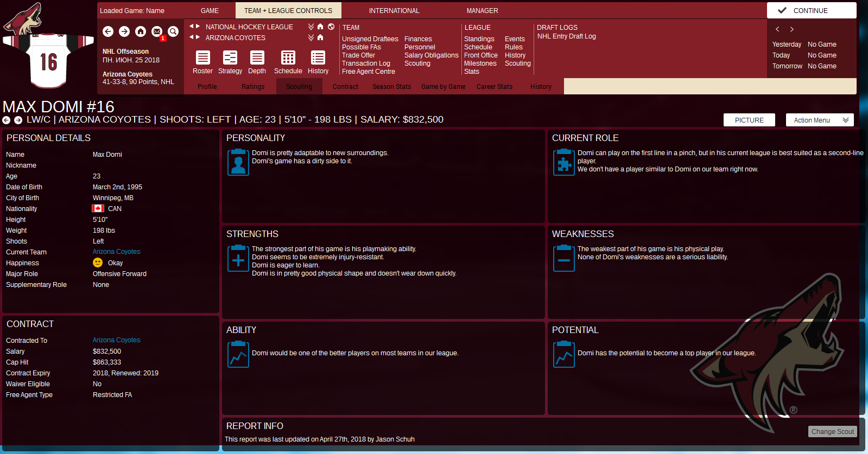
Task: Switch to the Ratings tab
Action: [x=253, y=86]
